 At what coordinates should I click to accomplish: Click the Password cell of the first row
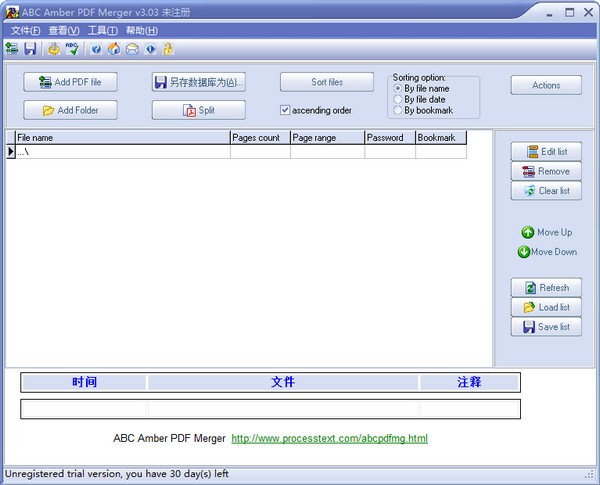click(390, 152)
